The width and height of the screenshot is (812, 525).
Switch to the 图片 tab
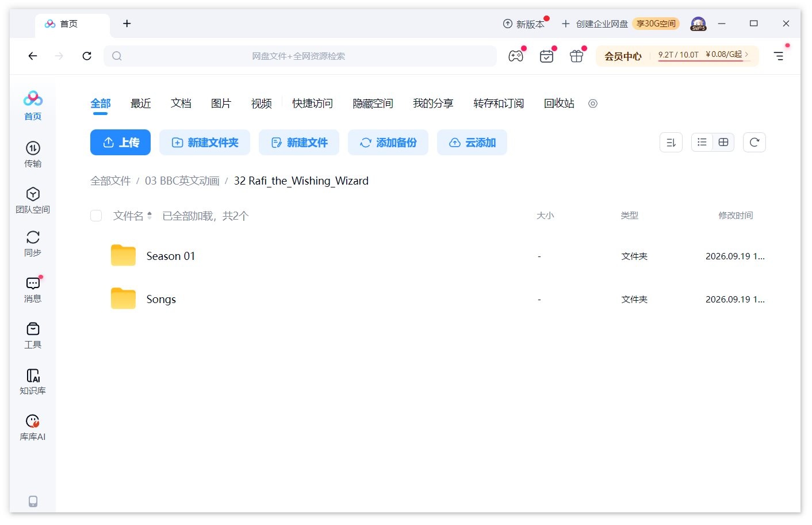tap(221, 104)
